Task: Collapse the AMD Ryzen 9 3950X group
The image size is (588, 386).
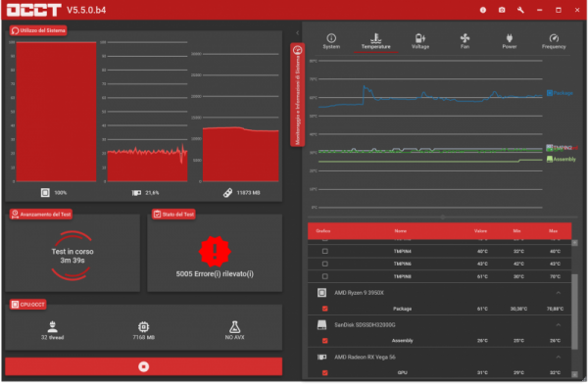Action: pos(558,293)
